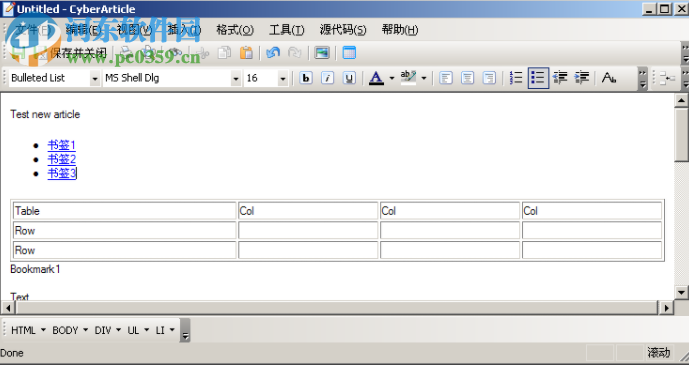Click the Print Preview icon

pos(149,53)
